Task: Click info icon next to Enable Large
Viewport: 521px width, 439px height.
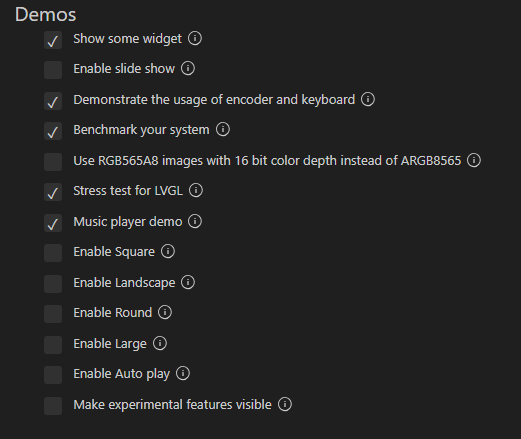Action: 160,343
